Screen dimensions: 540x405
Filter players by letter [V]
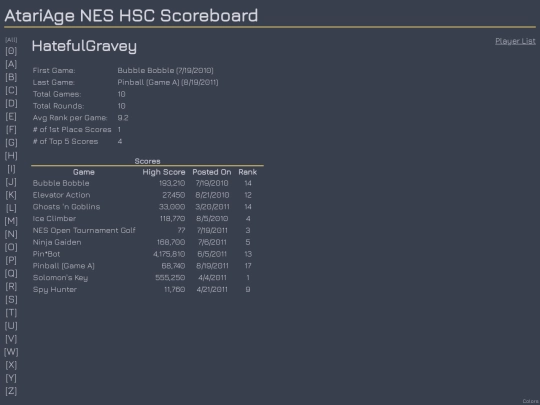tap(11, 339)
